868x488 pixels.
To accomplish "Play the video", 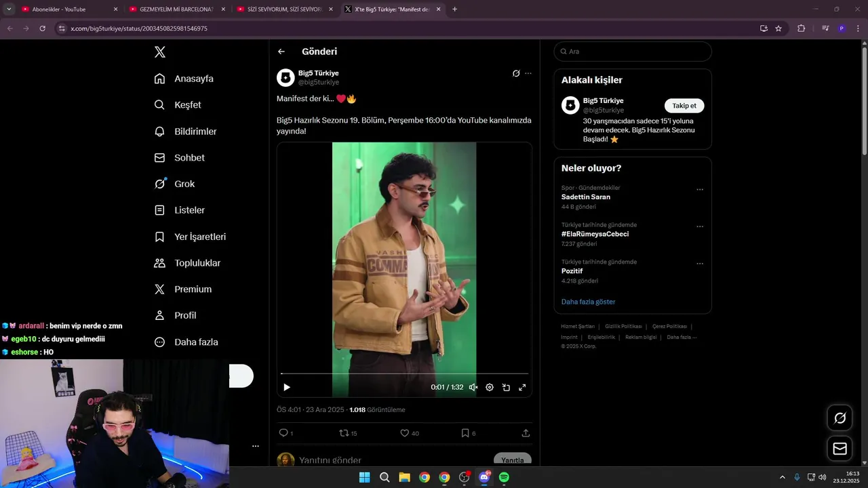I will click(287, 388).
